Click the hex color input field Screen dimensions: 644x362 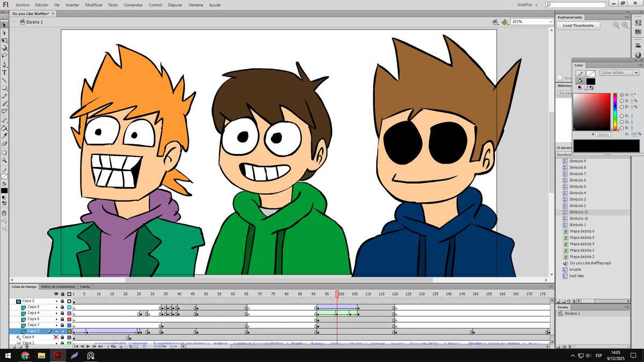coord(603,135)
